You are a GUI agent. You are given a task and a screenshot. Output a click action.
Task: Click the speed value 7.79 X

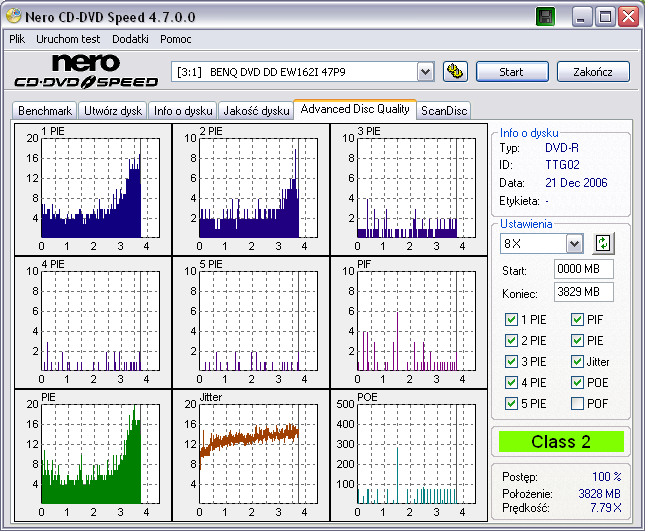click(x=606, y=508)
